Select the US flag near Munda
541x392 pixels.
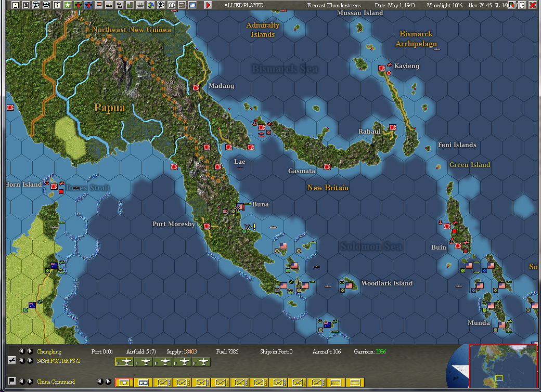[502, 325]
